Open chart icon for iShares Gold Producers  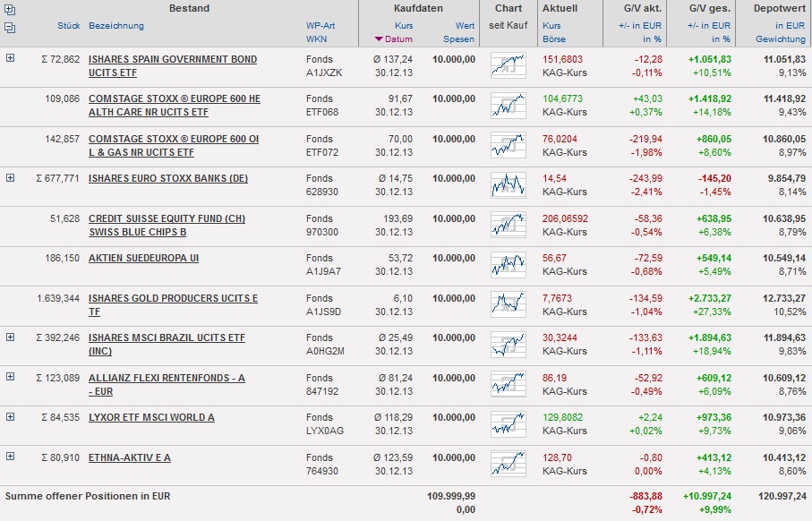(x=508, y=304)
